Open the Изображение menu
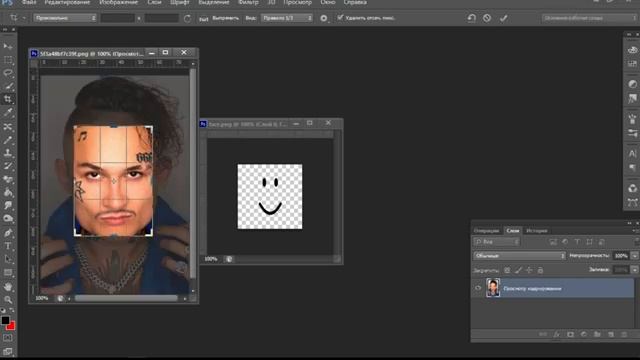This screenshot has width=640, height=360. pos(118,2)
